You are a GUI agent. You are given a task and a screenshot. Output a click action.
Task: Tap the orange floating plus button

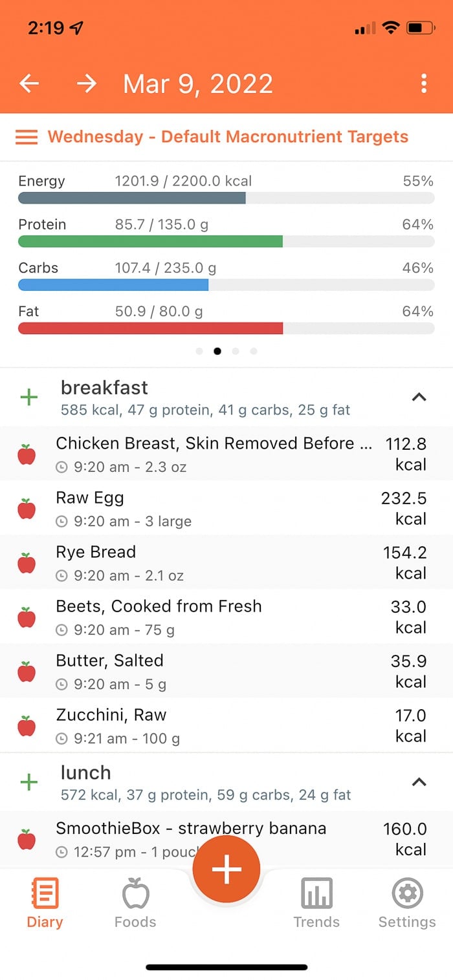tap(226, 869)
